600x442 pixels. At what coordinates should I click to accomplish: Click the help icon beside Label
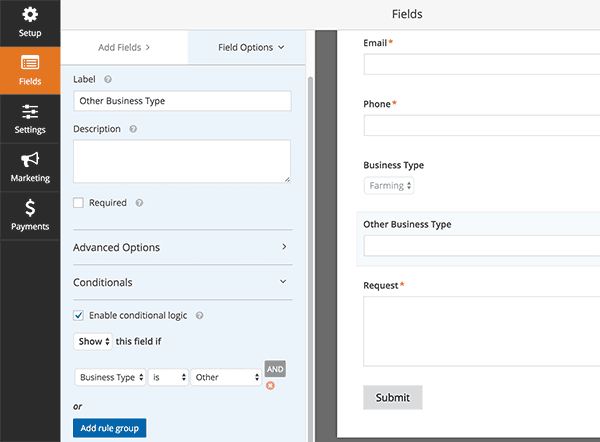[x=108, y=79]
